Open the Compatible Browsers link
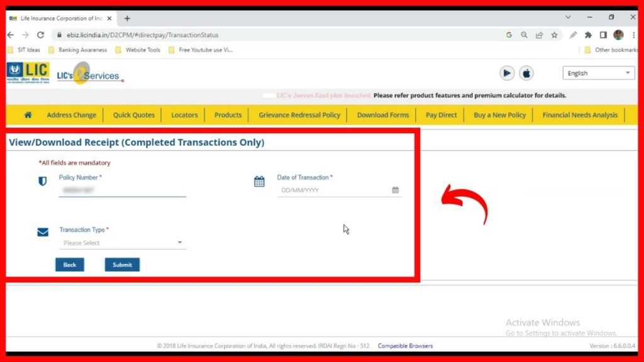The image size is (644, 362). coord(404,346)
